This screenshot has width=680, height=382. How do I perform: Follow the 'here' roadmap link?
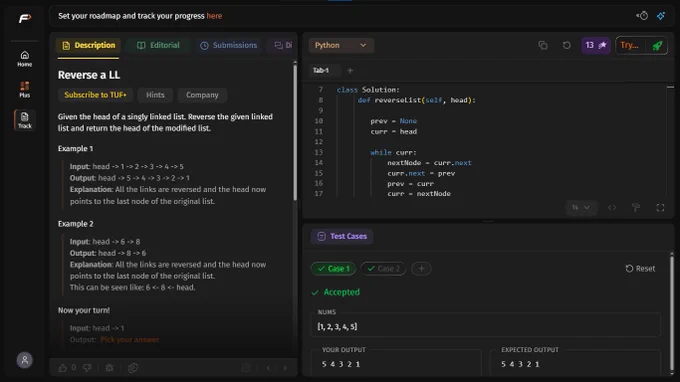(x=214, y=16)
